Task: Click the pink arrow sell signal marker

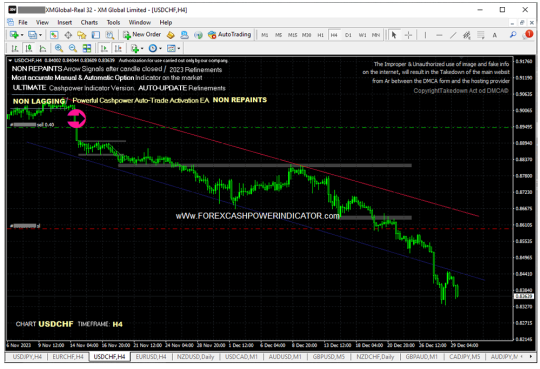Action: (76, 119)
